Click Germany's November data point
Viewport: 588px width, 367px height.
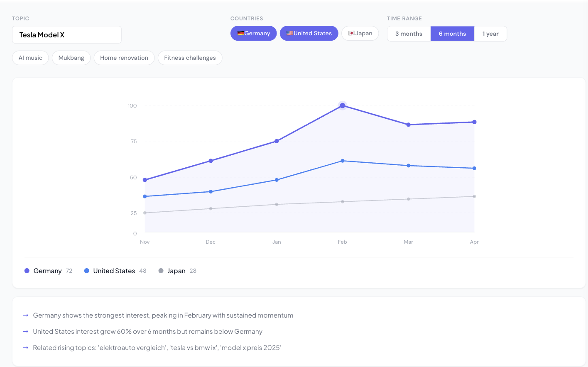[x=145, y=180]
